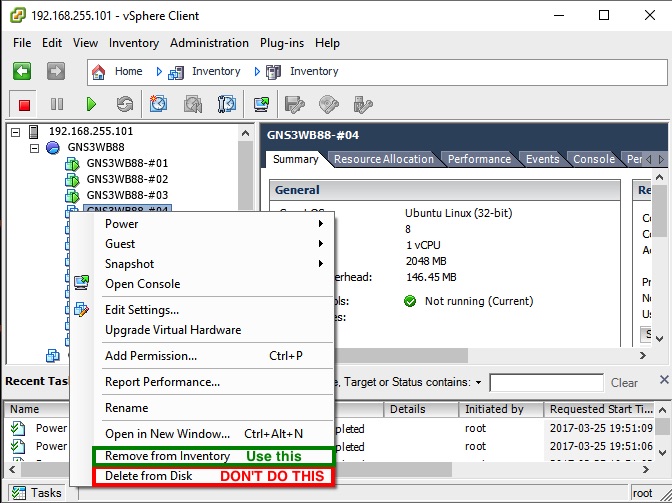
Task: Click the Reset virtual machine icon
Action: 124,104
